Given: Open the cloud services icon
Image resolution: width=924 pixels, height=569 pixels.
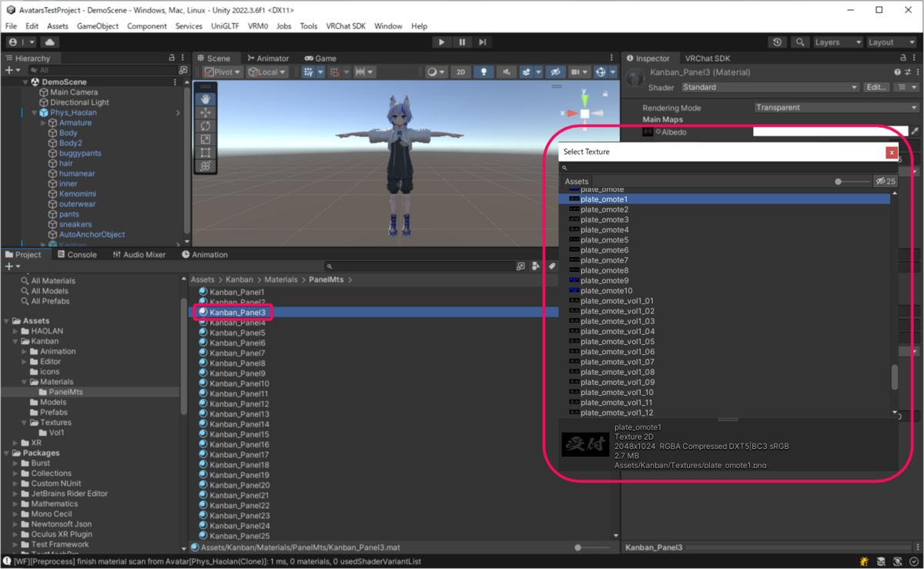Looking at the screenshot, I should [50, 42].
